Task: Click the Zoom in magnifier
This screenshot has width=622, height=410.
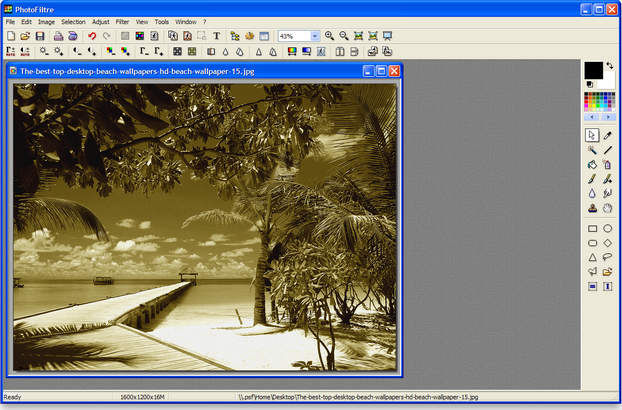Action: 329,36
